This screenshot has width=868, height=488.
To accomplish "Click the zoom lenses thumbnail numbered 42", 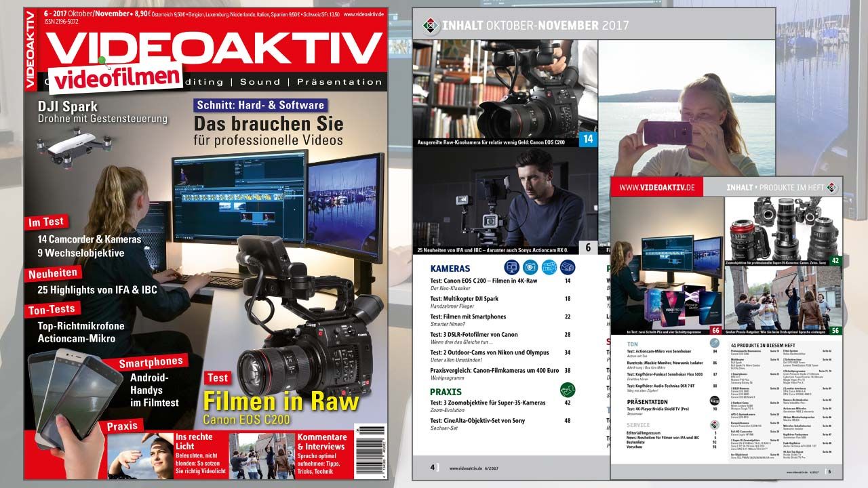I will pos(783,230).
